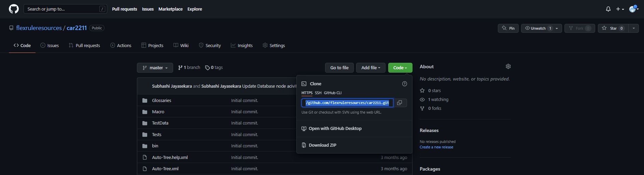Screen dimensions: 644x175
Task: Open the Auto-Tree.help.xml file
Action: (170, 158)
